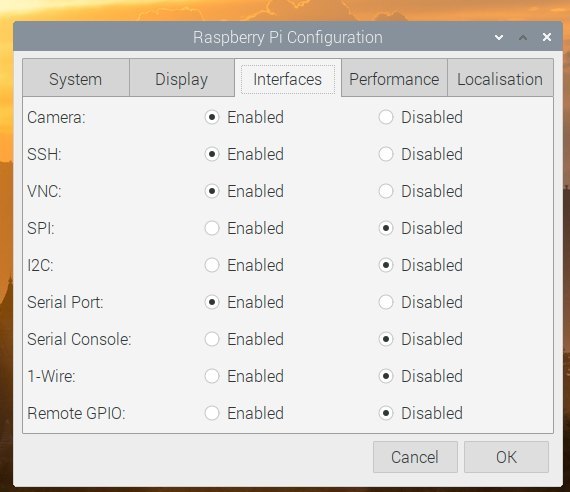Cancel the configuration changes
Screen dimensions: 570x492
[x=415, y=457]
